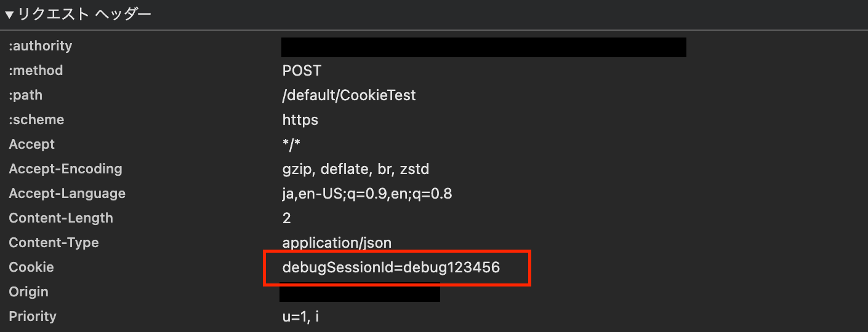Click the ja,en-US;q=0.9,en;q=0.8 value
The width and height of the screenshot is (868, 332).
367,194
